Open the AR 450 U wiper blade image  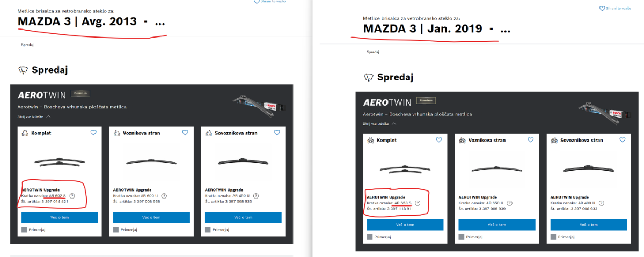pyautogui.click(x=243, y=161)
